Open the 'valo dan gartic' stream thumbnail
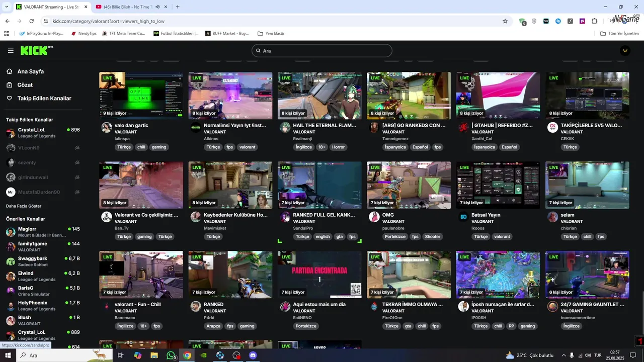644x362 pixels. 141,96
